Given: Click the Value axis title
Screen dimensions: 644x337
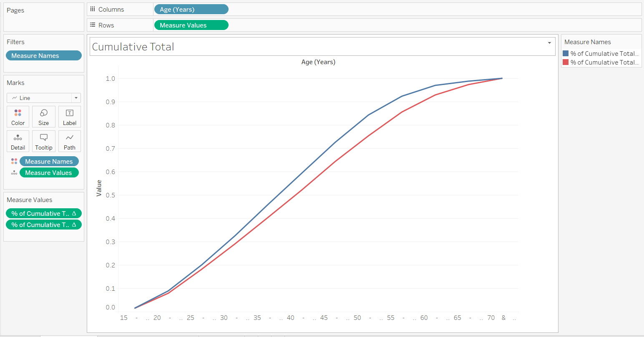Looking at the screenshot, I should click(x=99, y=188).
